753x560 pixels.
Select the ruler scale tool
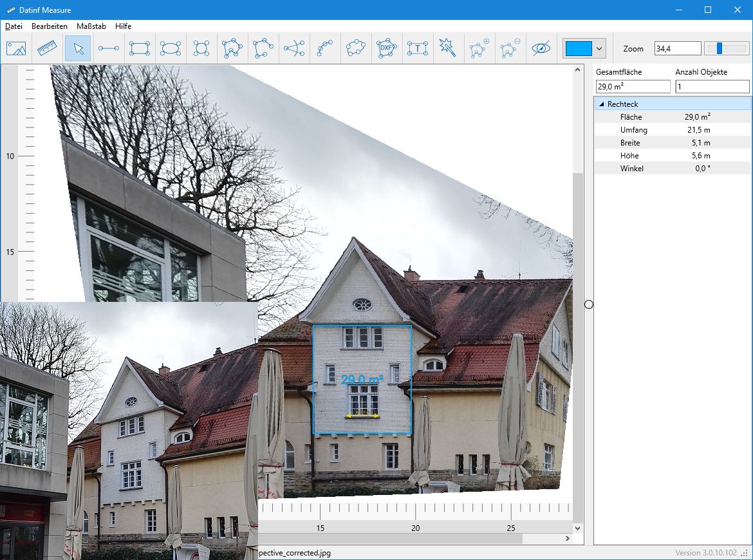pyautogui.click(x=47, y=48)
